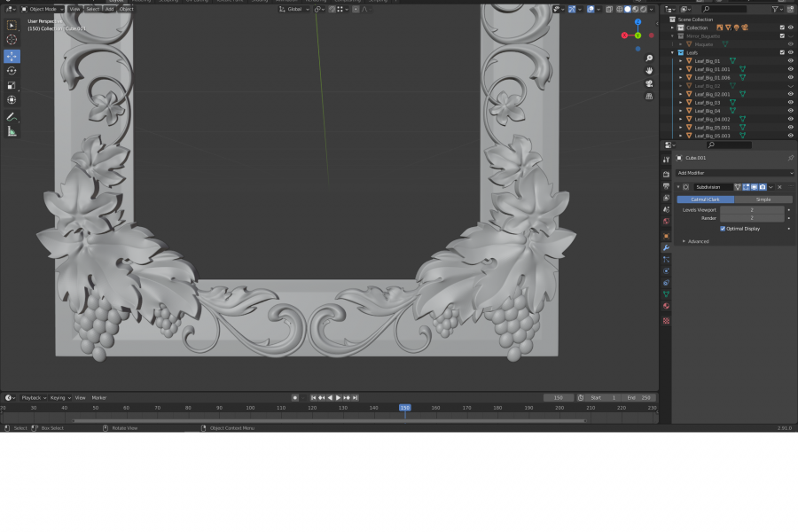798x532 pixels.
Task: Open the viewport Select menu
Action: [x=92, y=9]
